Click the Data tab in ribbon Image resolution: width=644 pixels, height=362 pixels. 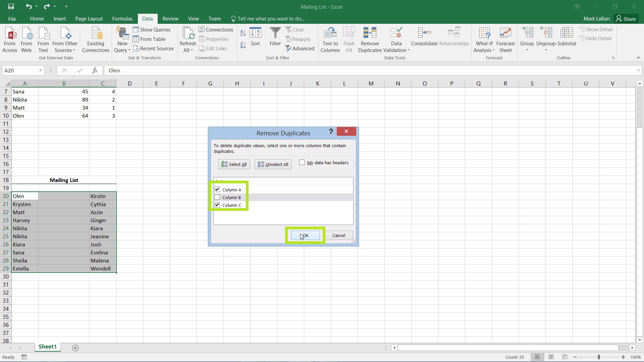[148, 18]
